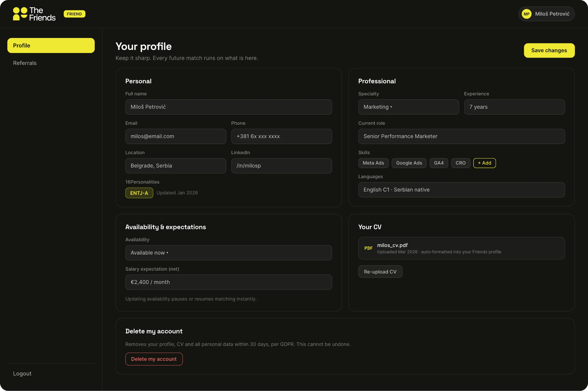Edit the Languages field
Image resolution: width=588 pixels, height=391 pixels.
click(461, 190)
